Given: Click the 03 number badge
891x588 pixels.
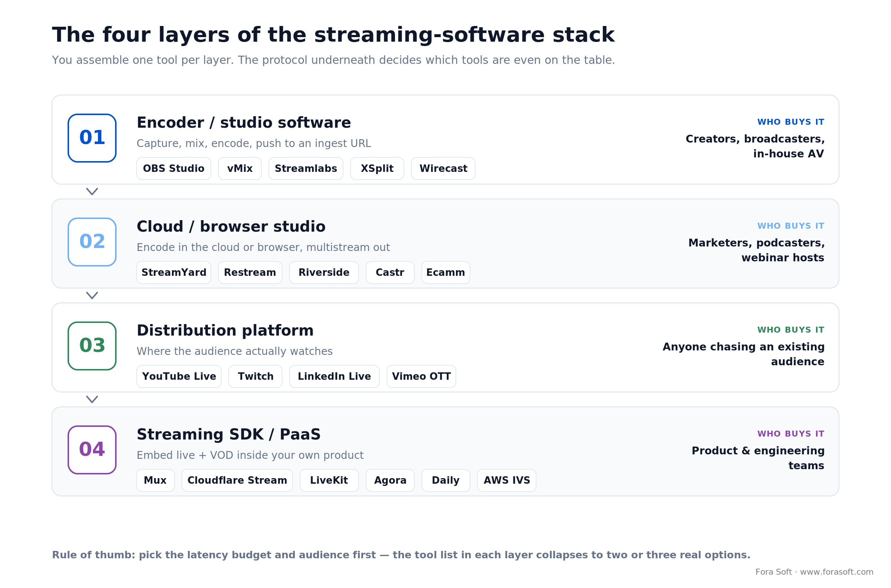Looking at the screenshot, I should pos(92,346).
